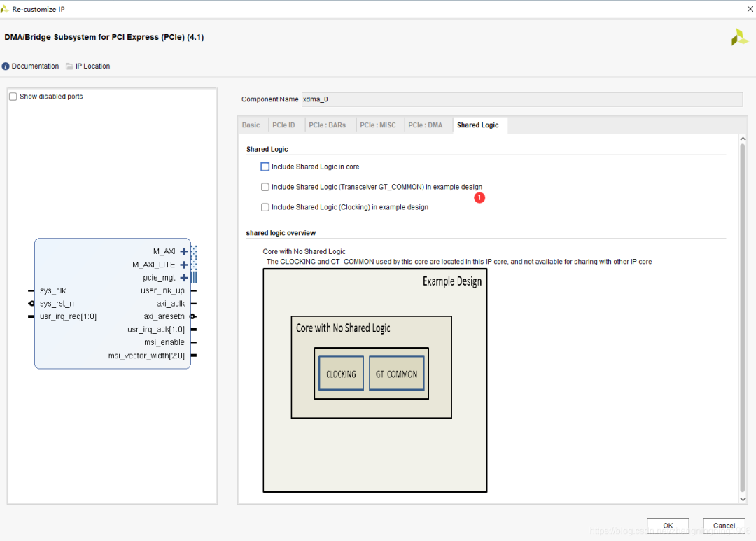Image resolution: width=756 pixels, height=541 pixels.
Task: Click the Xilinx logo in the header
Action: click(x=739, y=38)
